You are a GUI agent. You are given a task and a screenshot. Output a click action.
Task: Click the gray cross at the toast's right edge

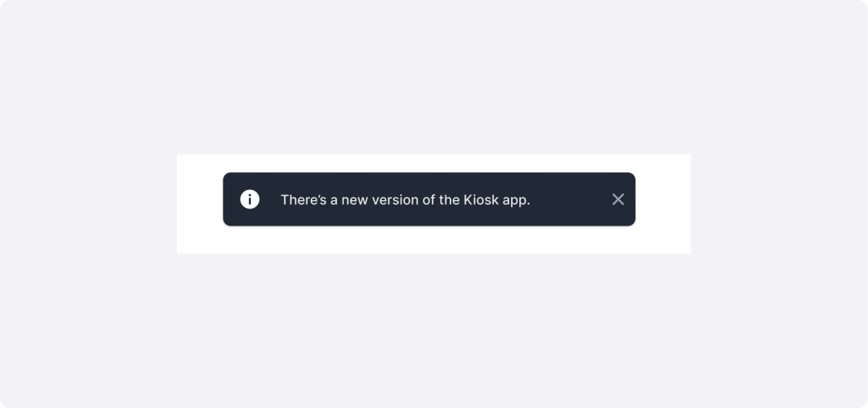[x=618, y=199]
